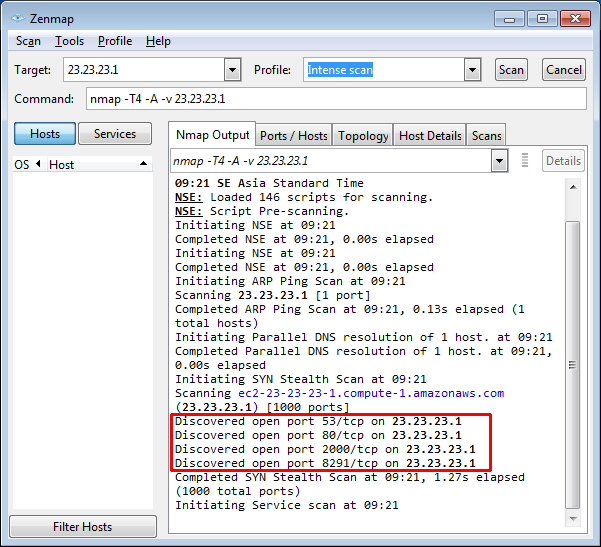Expand the scan output selector dropdown arrow
The image size is (601, 547).
click(499, 161)
